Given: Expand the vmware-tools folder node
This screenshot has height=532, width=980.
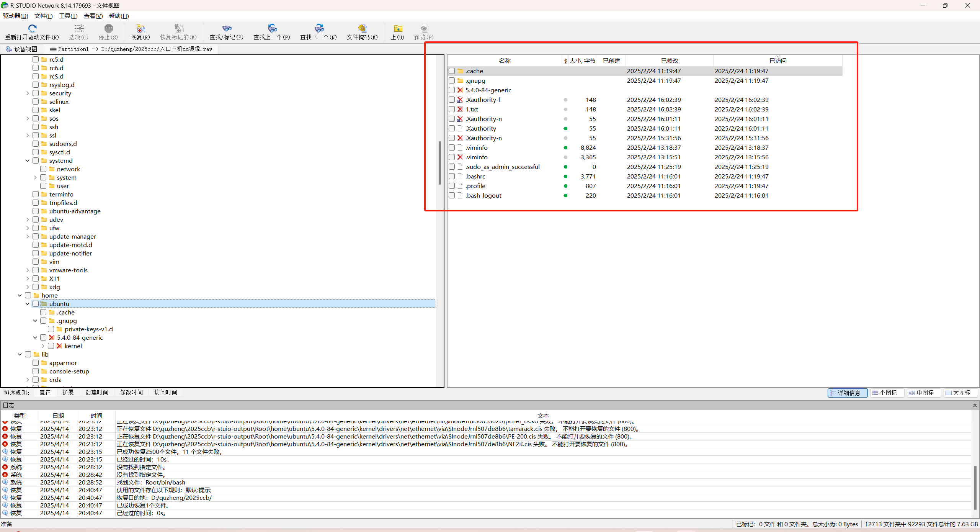Looking at the screenshot, I should (x=28, y=270).
